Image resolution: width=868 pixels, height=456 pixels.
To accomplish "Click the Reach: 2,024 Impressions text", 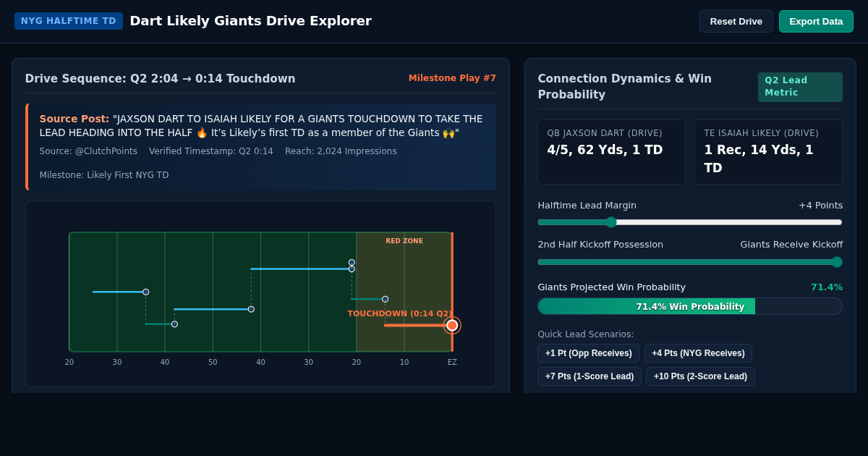I will tap(341, 151).
